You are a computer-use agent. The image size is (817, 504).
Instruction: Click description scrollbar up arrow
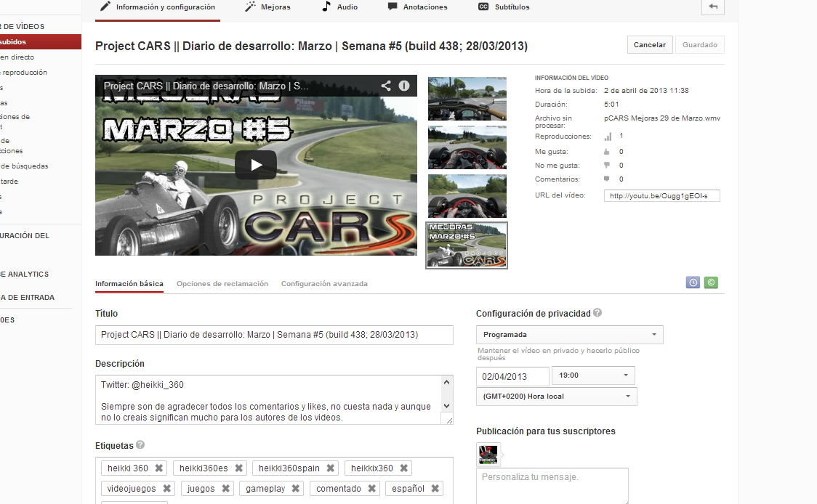pos(446,382)
